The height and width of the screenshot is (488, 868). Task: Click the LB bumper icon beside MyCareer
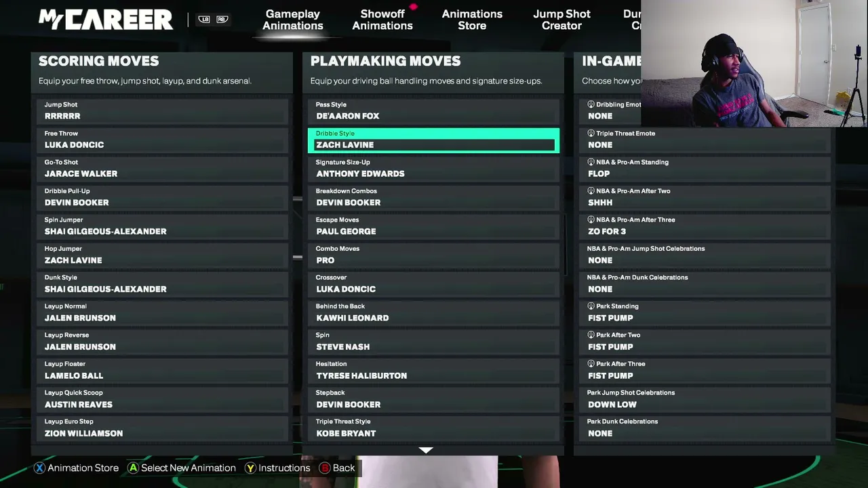(204, 20)
